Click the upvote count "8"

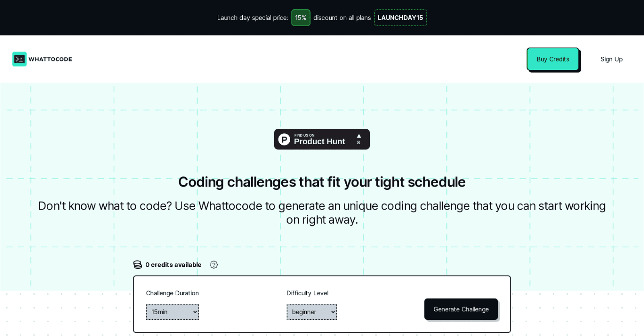359,142
